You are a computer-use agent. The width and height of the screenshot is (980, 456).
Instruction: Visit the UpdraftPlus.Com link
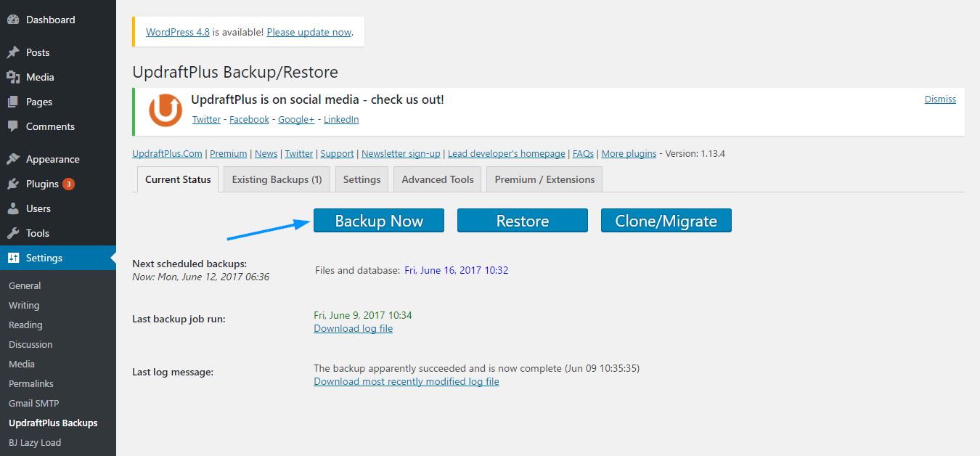(x=168, y=154)
